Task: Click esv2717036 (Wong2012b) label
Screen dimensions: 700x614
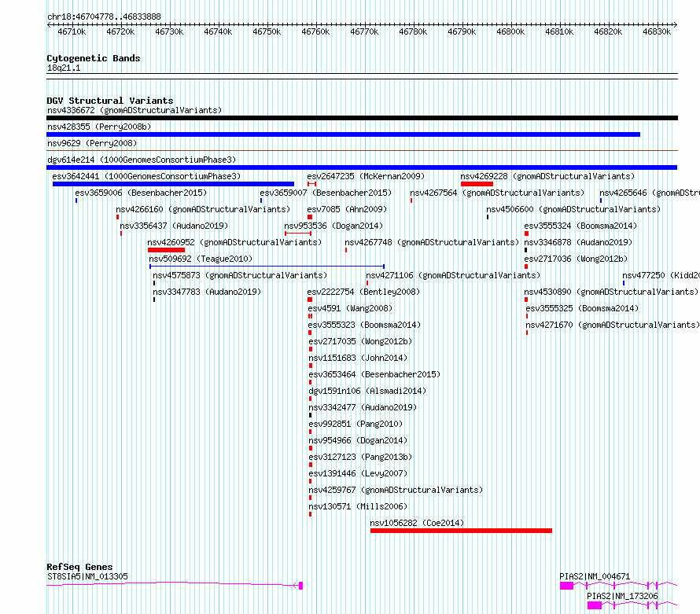Action: pos(576,259)
